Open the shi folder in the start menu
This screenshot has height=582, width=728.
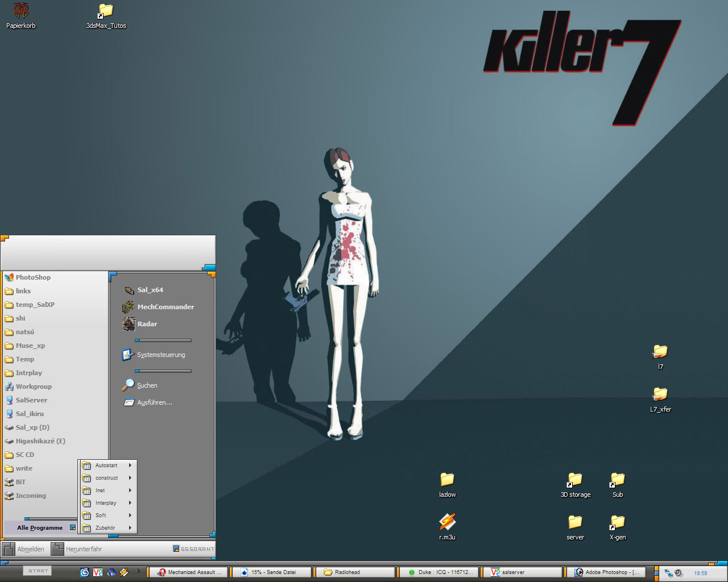tap(15, 318)
